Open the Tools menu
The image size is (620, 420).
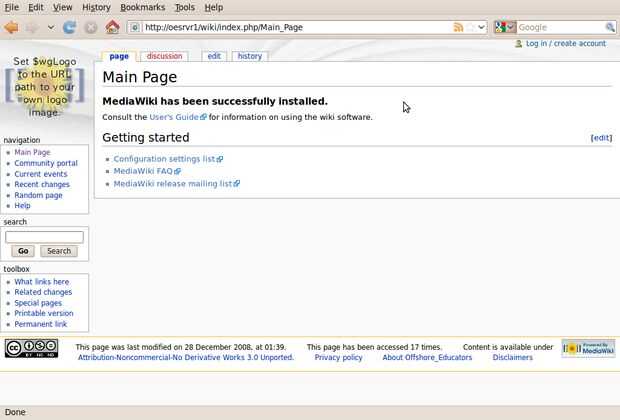point(185,8)
